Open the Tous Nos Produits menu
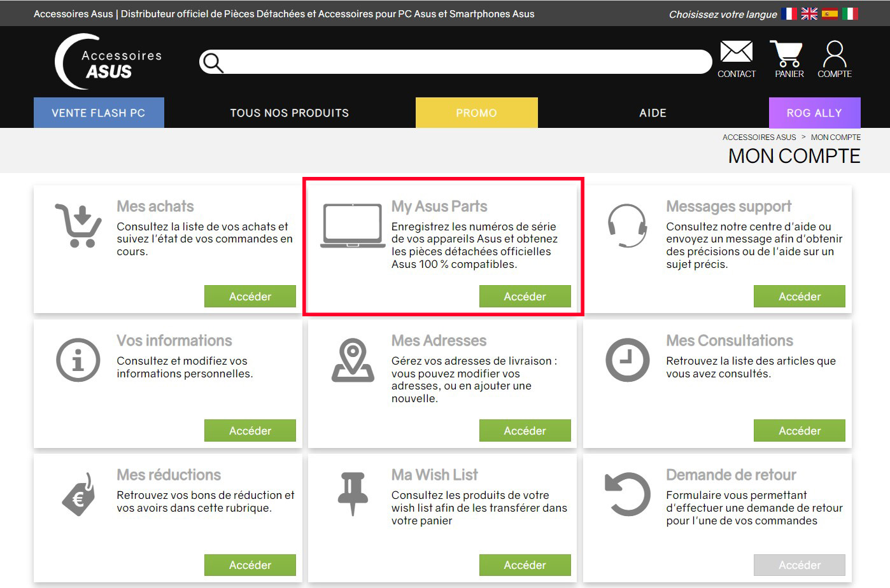Viewport: 890px width, 588px height. (290, 113)
